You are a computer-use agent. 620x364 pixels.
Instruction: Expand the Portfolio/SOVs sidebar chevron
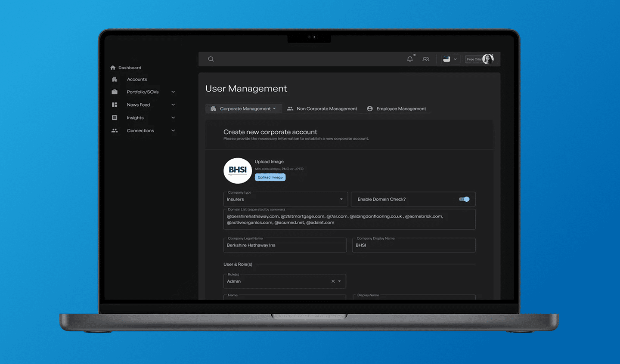pyautogui.click(x=173, y=92)
